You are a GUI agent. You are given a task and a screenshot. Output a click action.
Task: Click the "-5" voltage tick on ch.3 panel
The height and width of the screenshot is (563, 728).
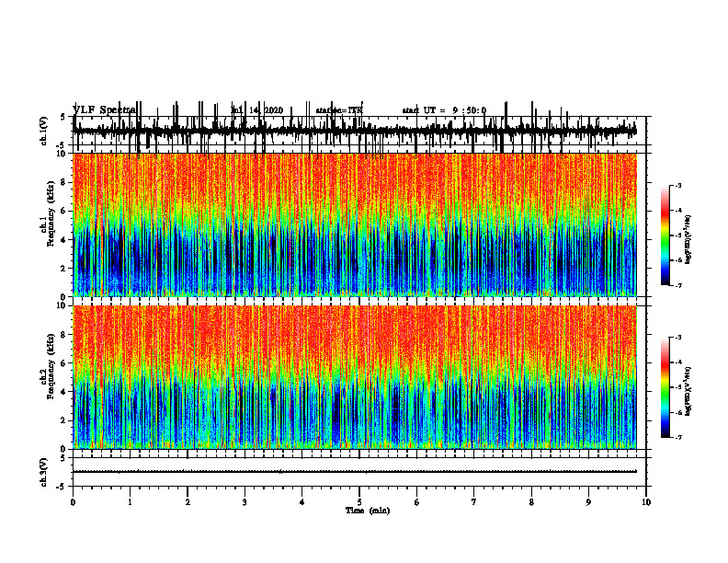pyautogui.click(x=61, y=487)
